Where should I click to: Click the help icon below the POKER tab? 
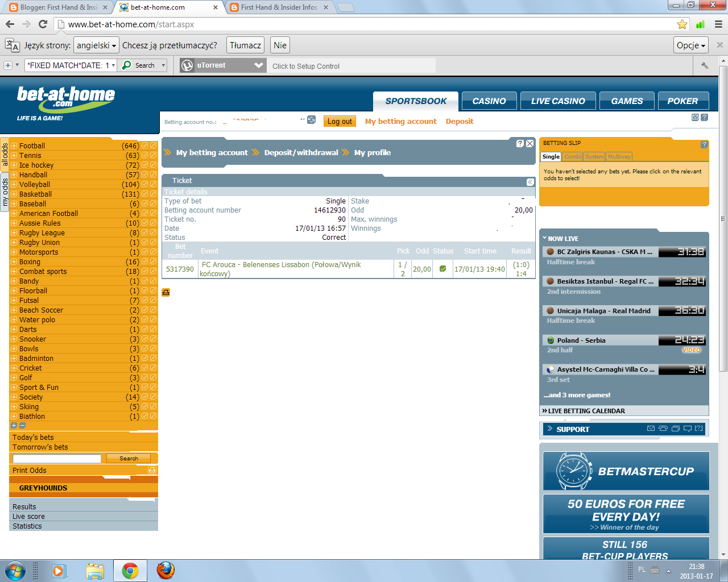pyautogui.click(x=704, y=118)
